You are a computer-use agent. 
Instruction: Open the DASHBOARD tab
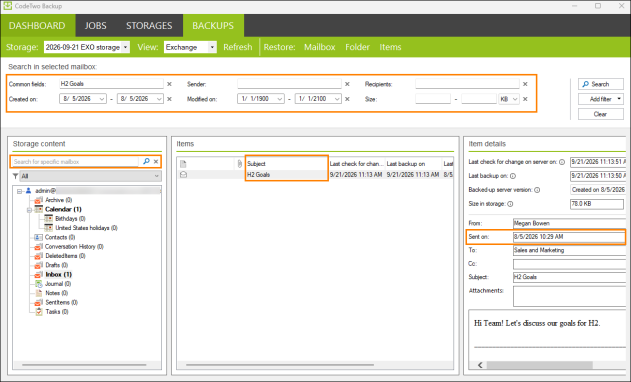click(37, 26)
